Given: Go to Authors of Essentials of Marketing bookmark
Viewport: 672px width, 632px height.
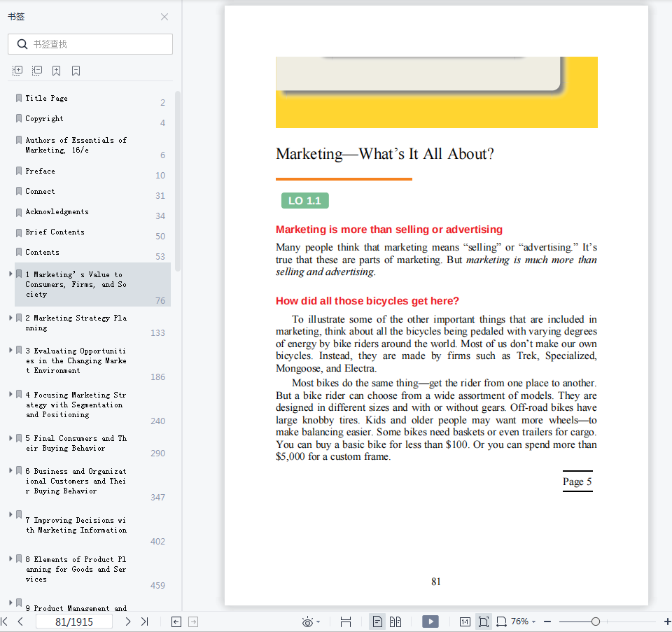Looking at the screenshot, I should [x=76, y=145].
